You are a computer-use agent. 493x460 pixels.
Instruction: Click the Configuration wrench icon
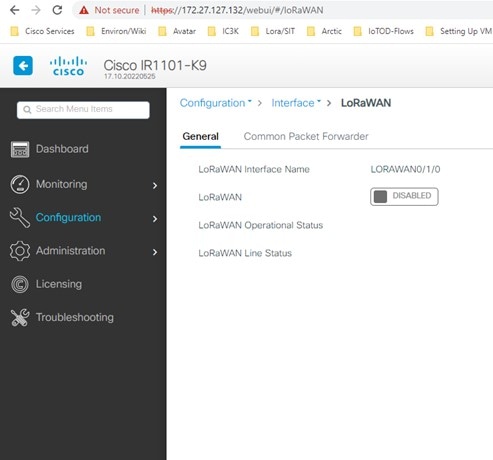(20, 217)
